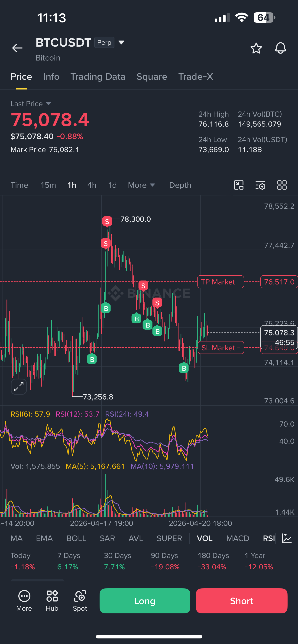The width and height of the screenshot is (298, 644).
Task: Add BTCUSDT to favorites with the star
Action: (256, 48)
